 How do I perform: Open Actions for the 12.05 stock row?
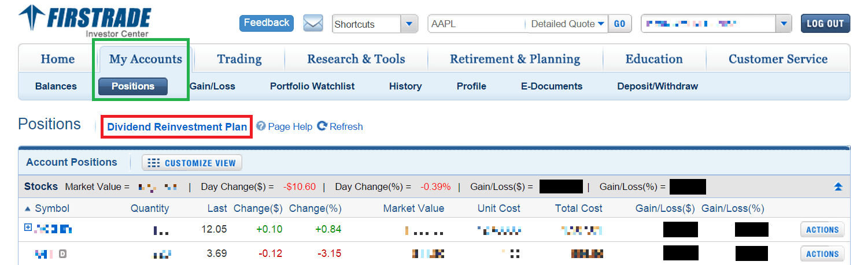click(822, 230)
